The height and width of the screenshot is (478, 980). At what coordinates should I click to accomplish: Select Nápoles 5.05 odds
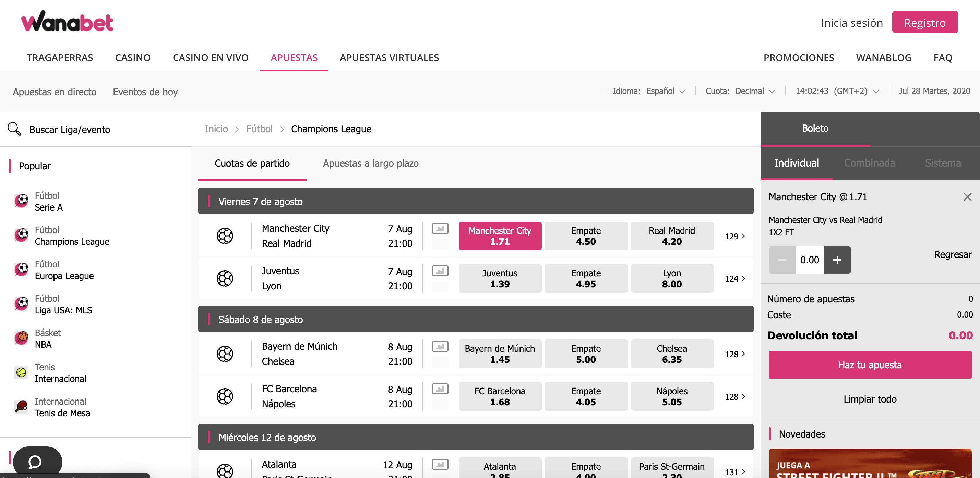(672, 396)
